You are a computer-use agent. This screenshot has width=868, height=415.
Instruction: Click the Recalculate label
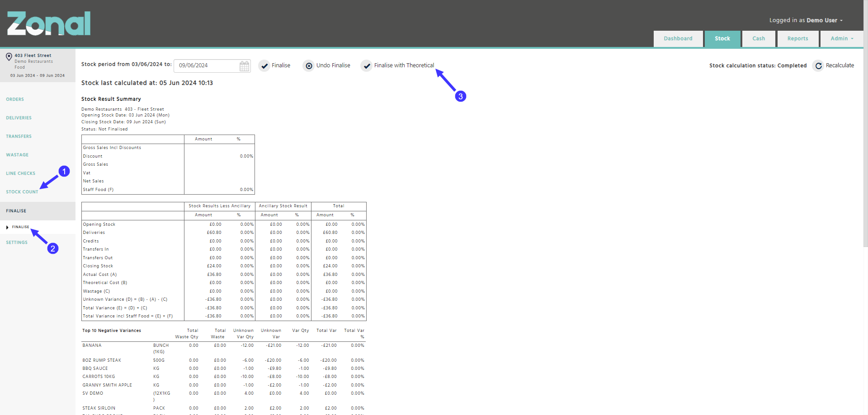(840, 65)
